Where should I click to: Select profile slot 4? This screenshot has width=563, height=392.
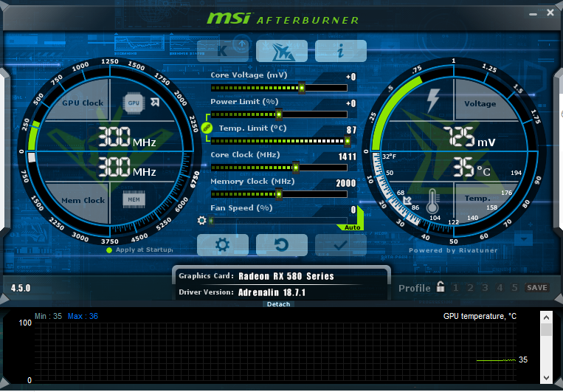tap(500, 288)
